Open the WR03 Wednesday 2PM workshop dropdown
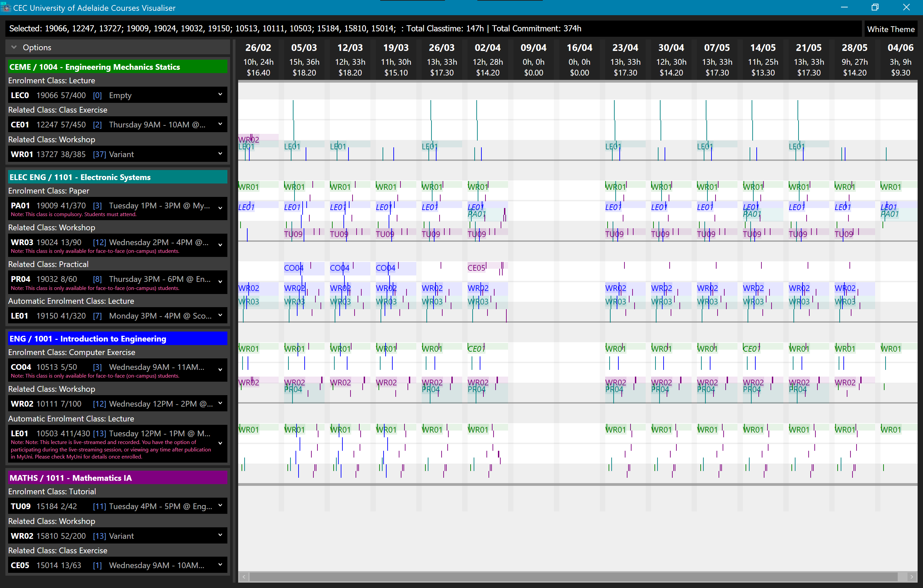The height and width of the screenshot is (588, 923). [x=220, y=245]
